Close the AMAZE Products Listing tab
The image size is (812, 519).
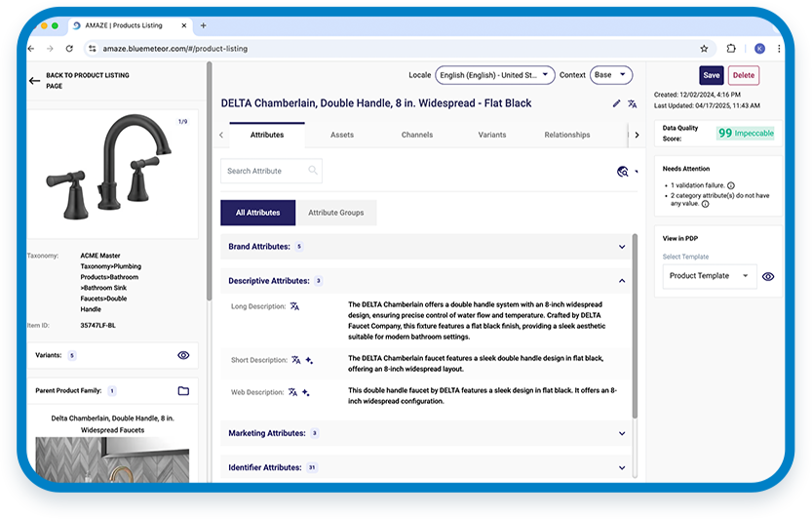(184, 25)
